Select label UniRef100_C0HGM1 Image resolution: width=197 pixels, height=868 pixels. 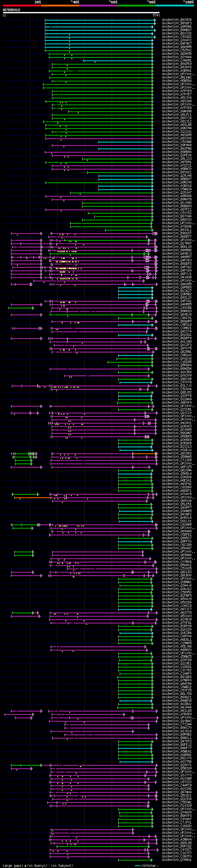click(177, 60)
